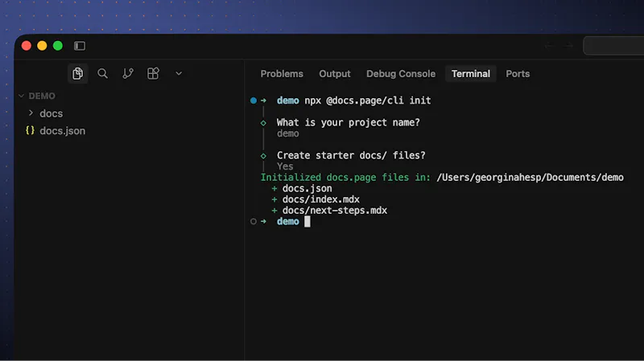Image resolution: width=644 pixels, height=361 pixels.
Task: Click the JSON braces icon beside docs.json
Action: (30, 130)
